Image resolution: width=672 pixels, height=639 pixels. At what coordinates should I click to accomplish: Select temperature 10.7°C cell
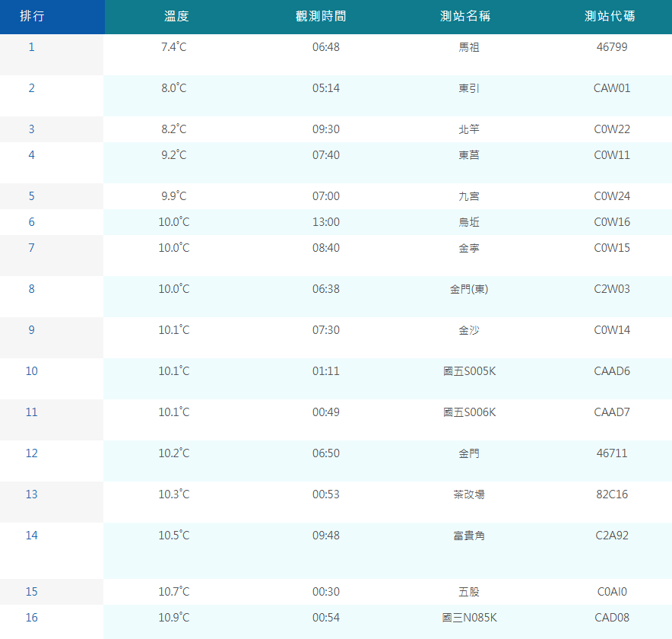(x=174, y=592)
